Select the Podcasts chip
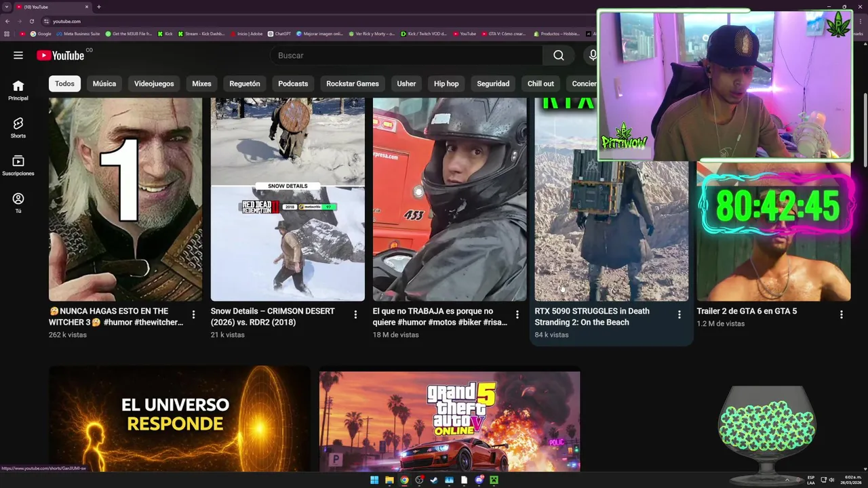Viewport: 868px width, 488px height. coord(293,83)
